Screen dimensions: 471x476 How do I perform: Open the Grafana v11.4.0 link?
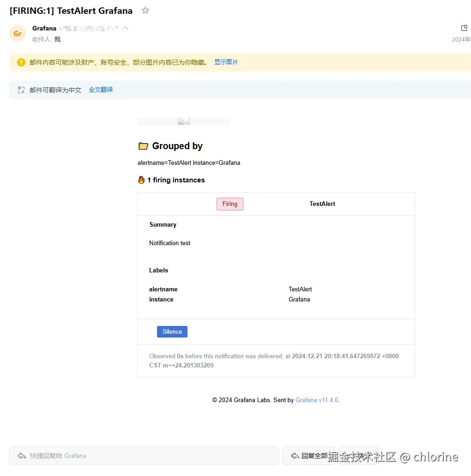click(316, 400)
